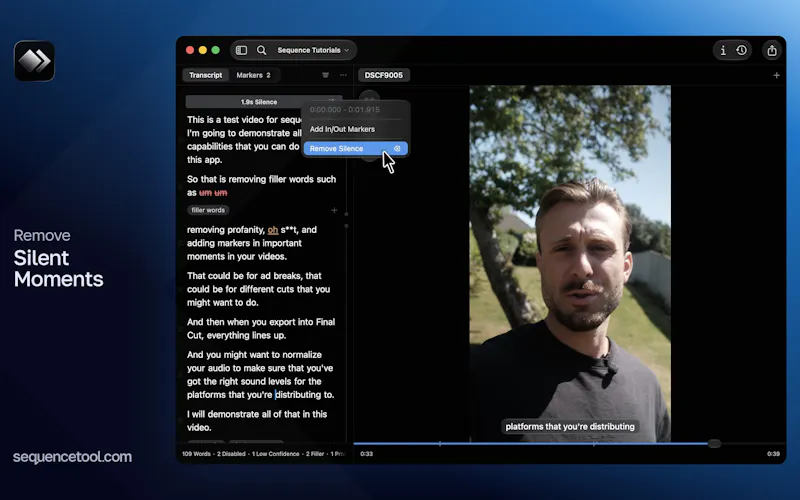Click the second marker tick on playback bar
Image resolution: width=800 pixels, height=500 pixels.
coord(594,444)
